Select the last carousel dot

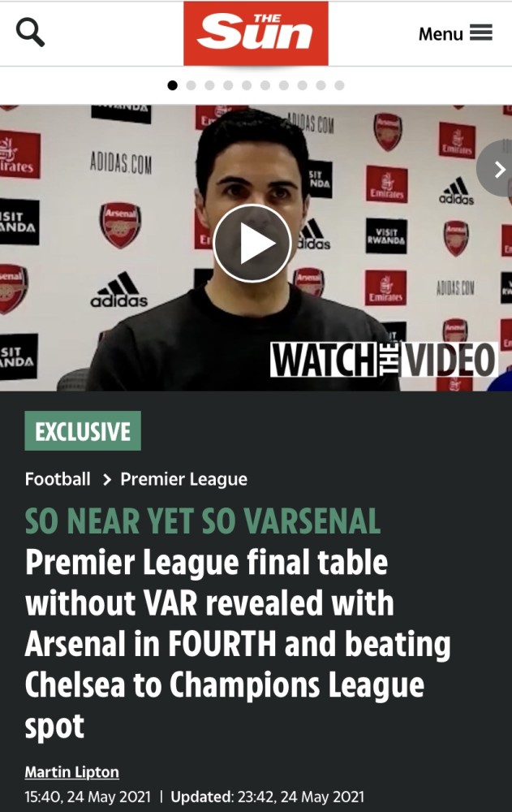340,85
